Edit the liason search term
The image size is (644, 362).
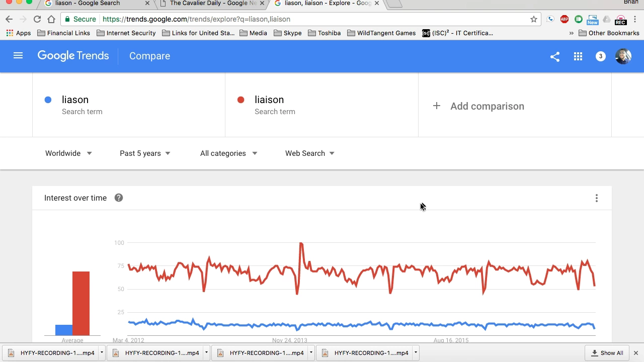pos(75,100)
